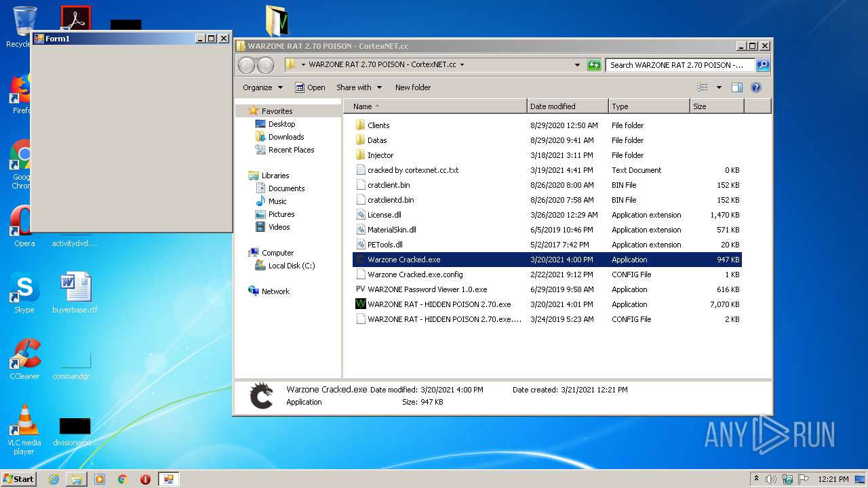Sort by the Name column header
The height and width of the screenshot is (488, 868).
coord(435,106)
